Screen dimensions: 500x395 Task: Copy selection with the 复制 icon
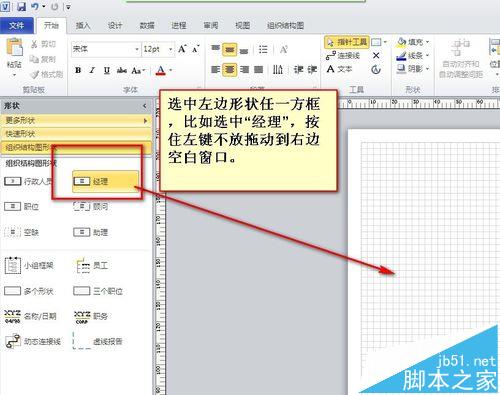click(x=43, y=59)
